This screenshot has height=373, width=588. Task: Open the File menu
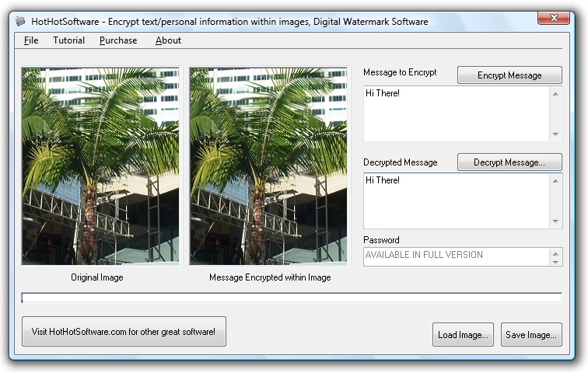click(31, 40)
